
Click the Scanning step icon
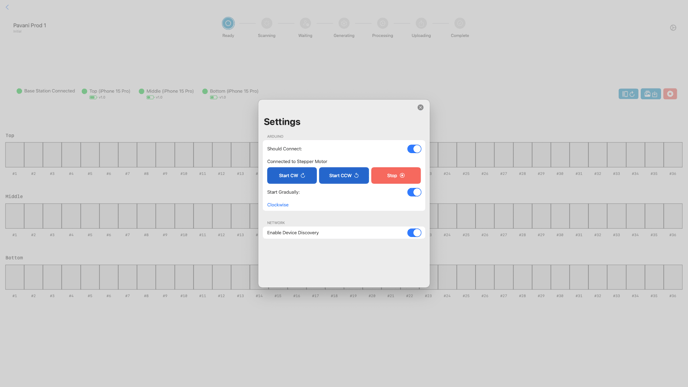point(266,23)
